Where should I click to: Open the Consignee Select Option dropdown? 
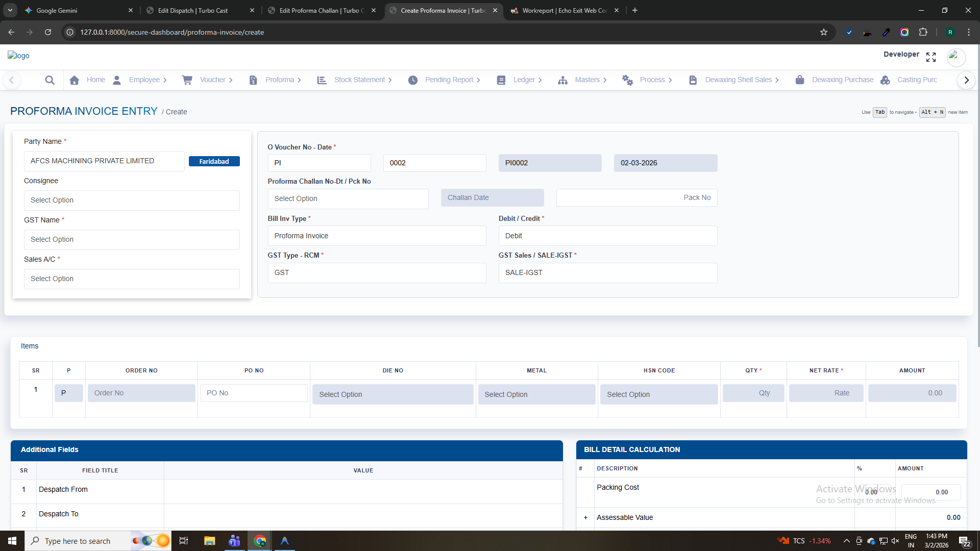[132, 201]
